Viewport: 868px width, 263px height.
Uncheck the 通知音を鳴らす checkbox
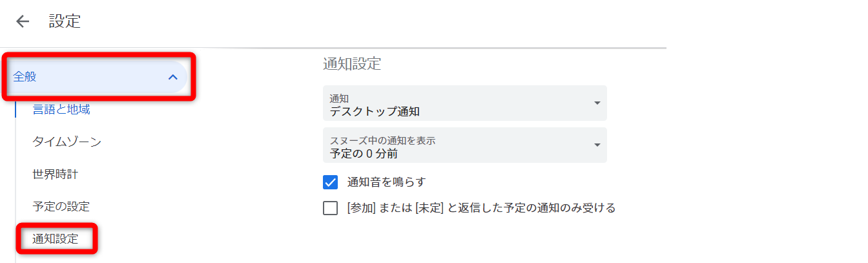tap(331, 182)
